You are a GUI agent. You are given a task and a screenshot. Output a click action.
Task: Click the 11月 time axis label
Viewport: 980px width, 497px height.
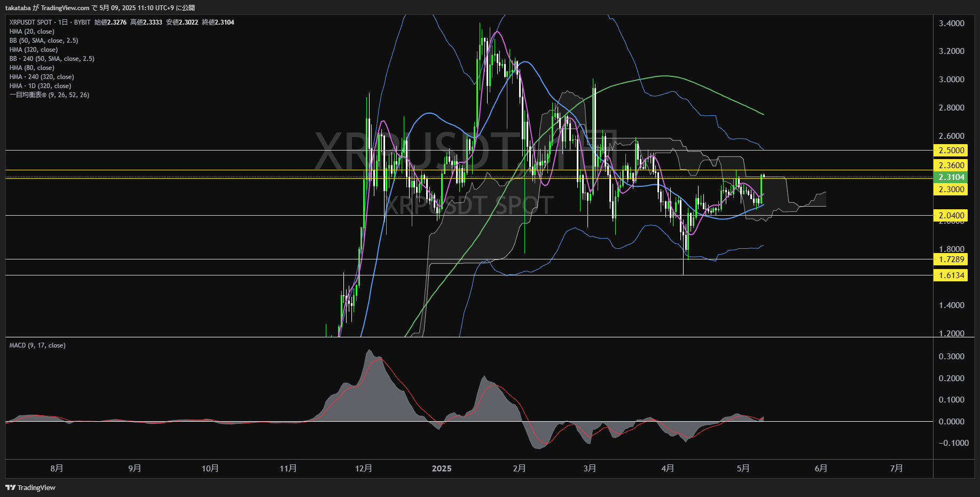288,468
